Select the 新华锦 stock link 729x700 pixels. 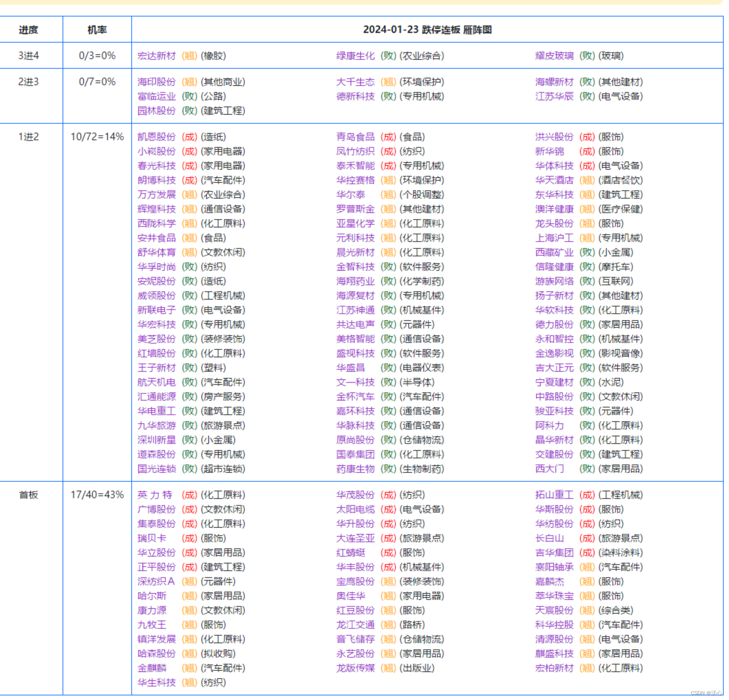pyautogui.click(x=549, y=151)
